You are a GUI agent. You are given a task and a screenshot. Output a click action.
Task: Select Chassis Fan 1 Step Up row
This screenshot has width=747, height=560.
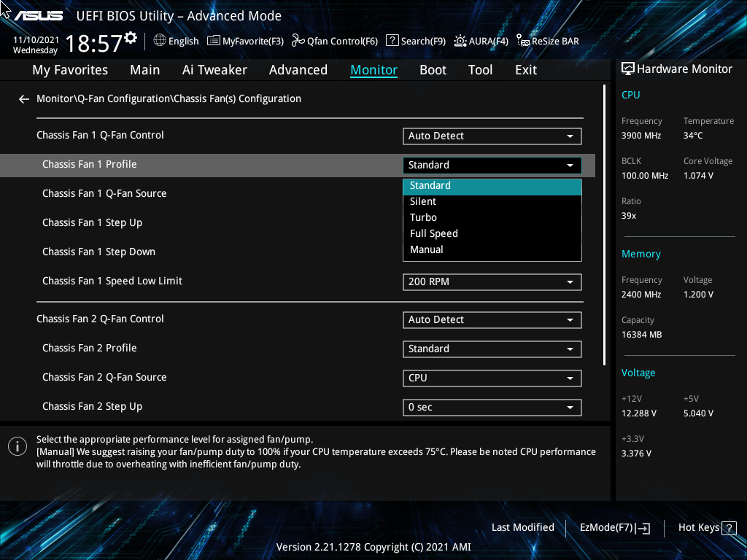[93, 223]
